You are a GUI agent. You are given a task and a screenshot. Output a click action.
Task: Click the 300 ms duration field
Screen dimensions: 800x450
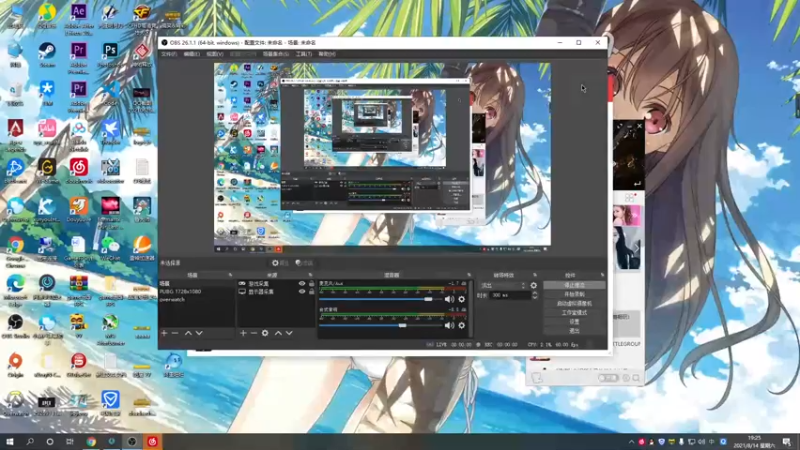[510, 295]
